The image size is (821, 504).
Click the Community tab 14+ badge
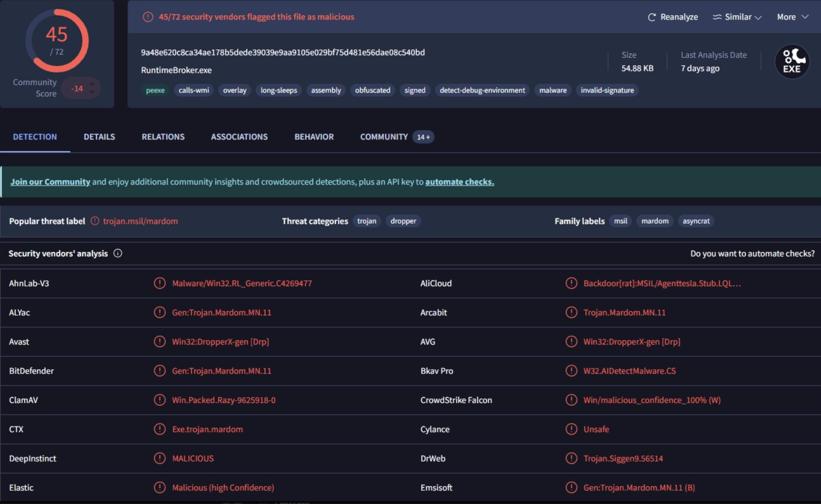click(x=423, y=137)
